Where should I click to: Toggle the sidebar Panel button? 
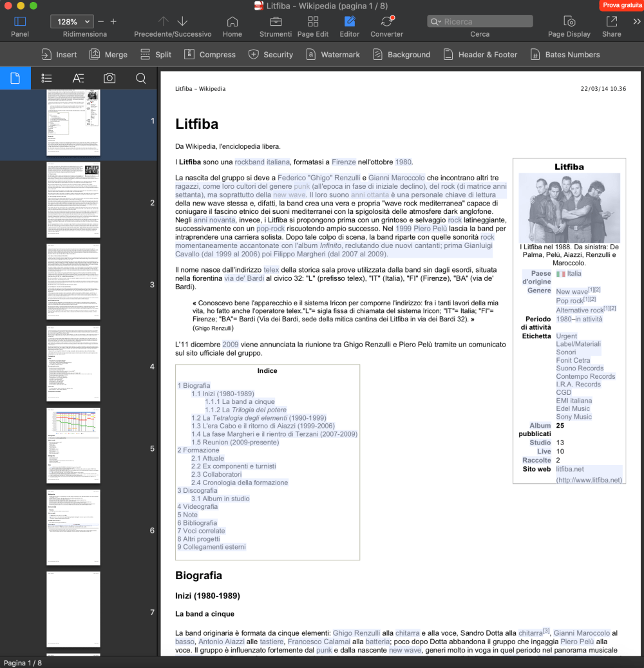[20, 22]
